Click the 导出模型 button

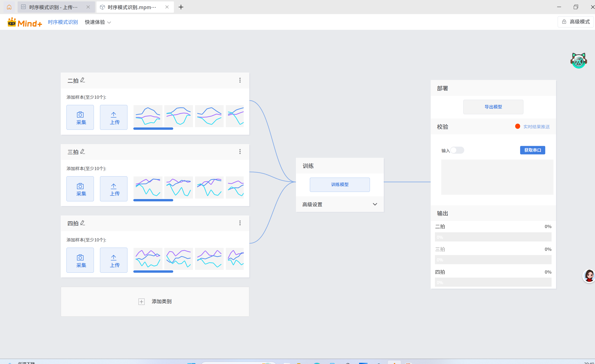493,107
